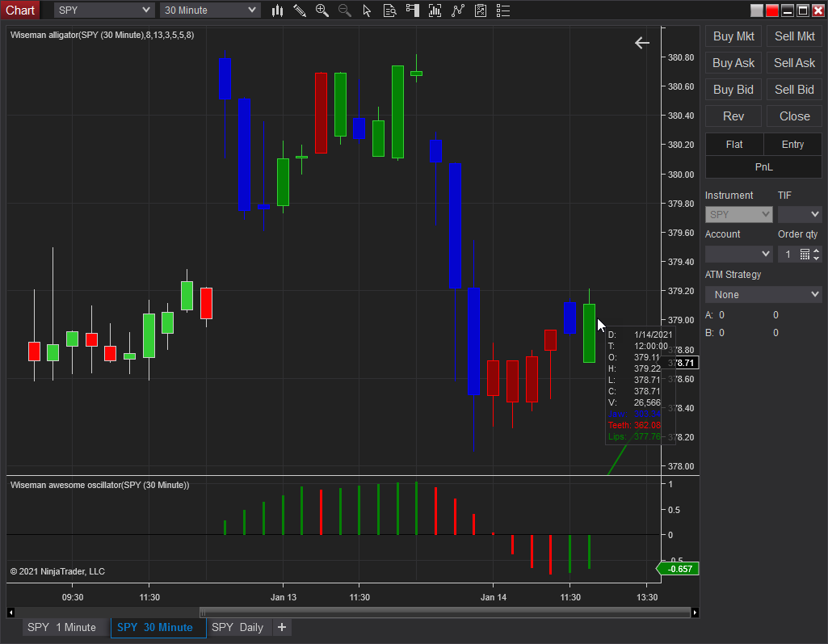Expand the Chart Trader Instrument SPY dropdown
The image size is (828, 644).
click(739, 214)
